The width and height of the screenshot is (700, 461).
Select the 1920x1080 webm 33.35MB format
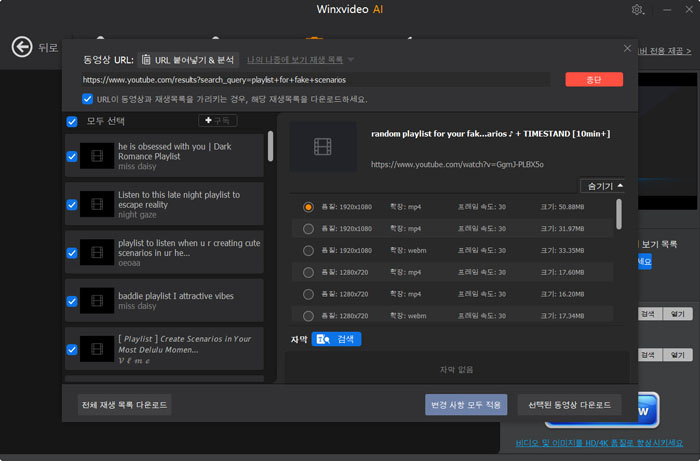[308, 250]
